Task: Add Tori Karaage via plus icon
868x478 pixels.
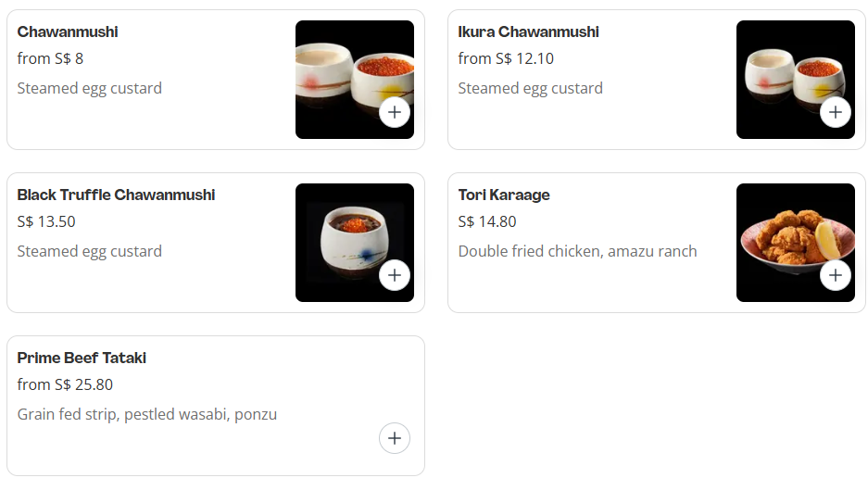Action: coord(836,275)
